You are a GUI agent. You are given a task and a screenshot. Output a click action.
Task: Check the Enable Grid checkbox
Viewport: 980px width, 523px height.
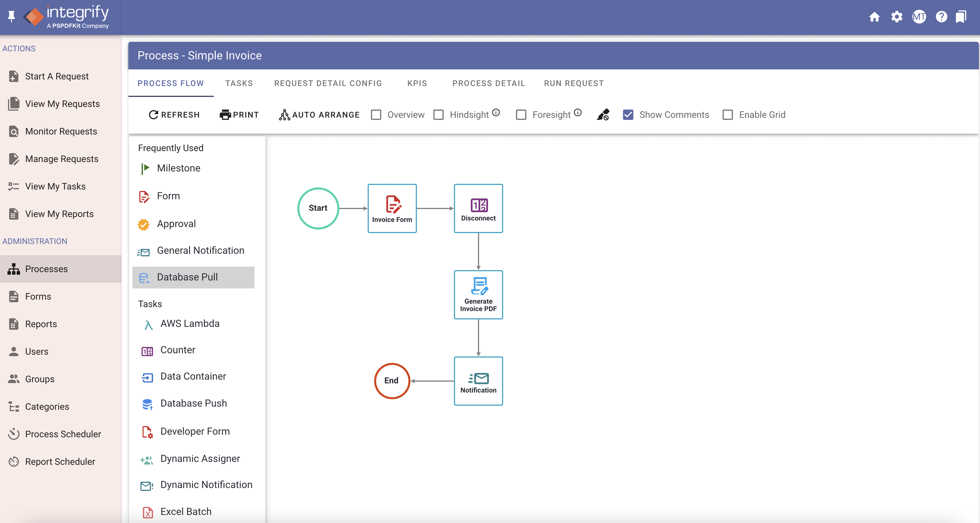coord(727,115)
